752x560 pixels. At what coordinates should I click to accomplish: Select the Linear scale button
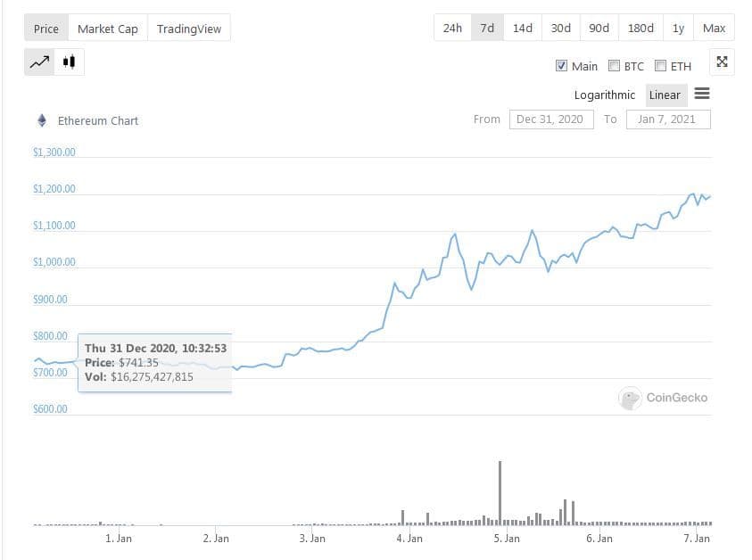click(x=665, y=95)
